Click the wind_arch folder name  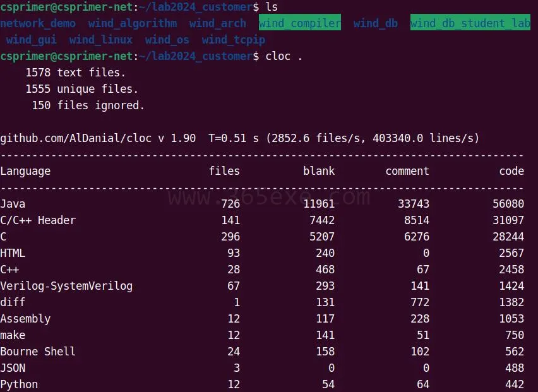[217, 23]
